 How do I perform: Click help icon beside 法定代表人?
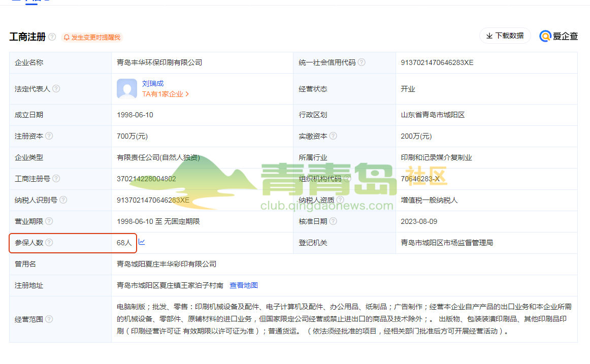point(56,89)
